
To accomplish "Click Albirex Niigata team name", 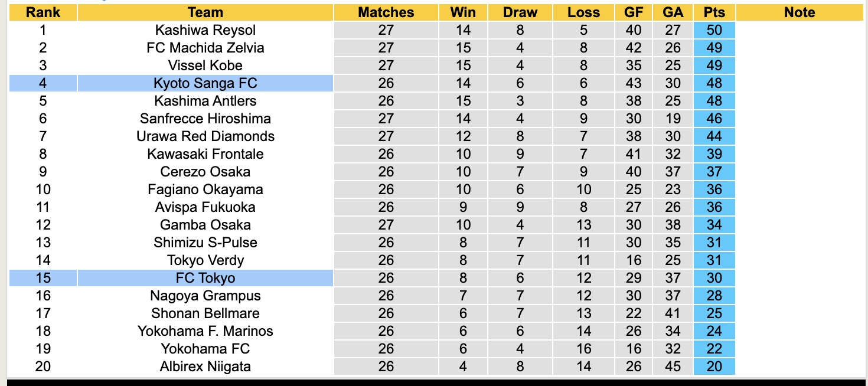I will click(205, 367).
